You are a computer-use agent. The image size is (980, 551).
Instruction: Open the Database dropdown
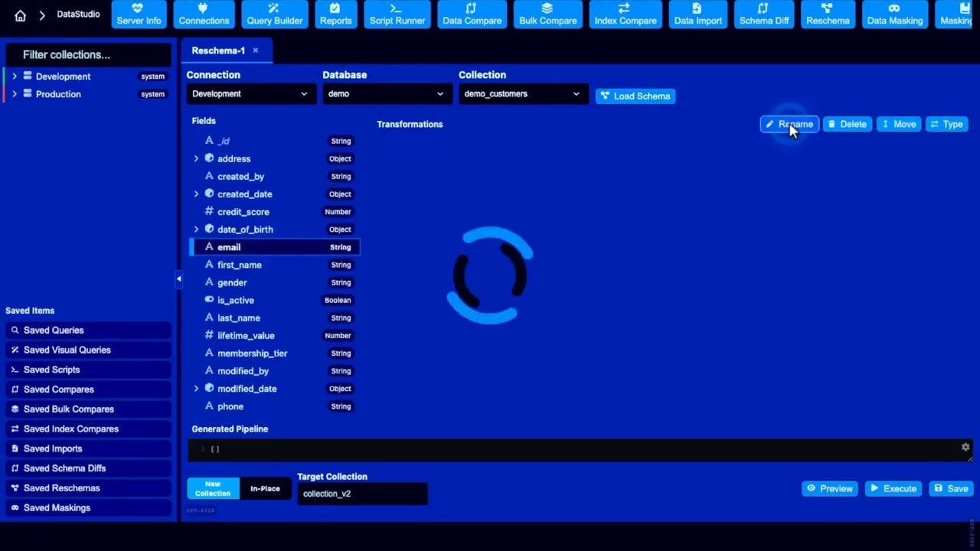387,94
